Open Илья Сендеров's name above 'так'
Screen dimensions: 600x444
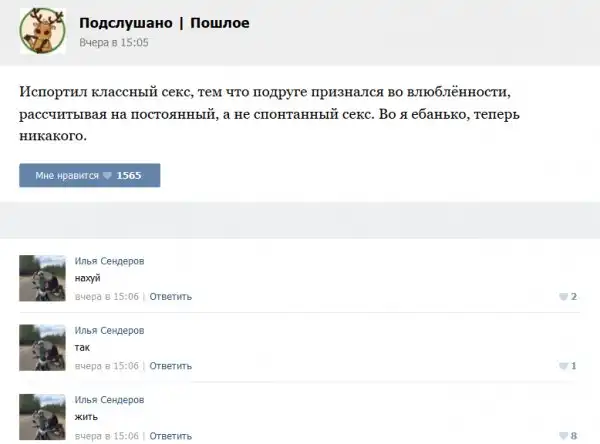[109, 330]
